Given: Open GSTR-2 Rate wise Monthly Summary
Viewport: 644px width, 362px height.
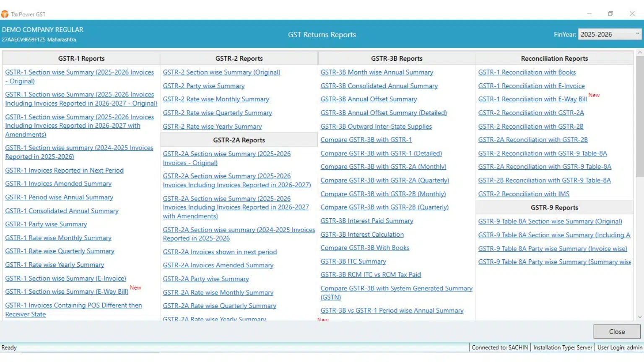Looking at the screenshot, I should coord(216,99).
